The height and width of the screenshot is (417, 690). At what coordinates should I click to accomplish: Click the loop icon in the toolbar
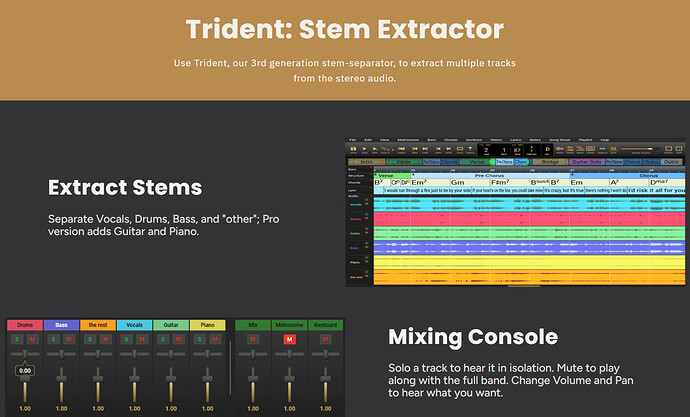(460, 150)
